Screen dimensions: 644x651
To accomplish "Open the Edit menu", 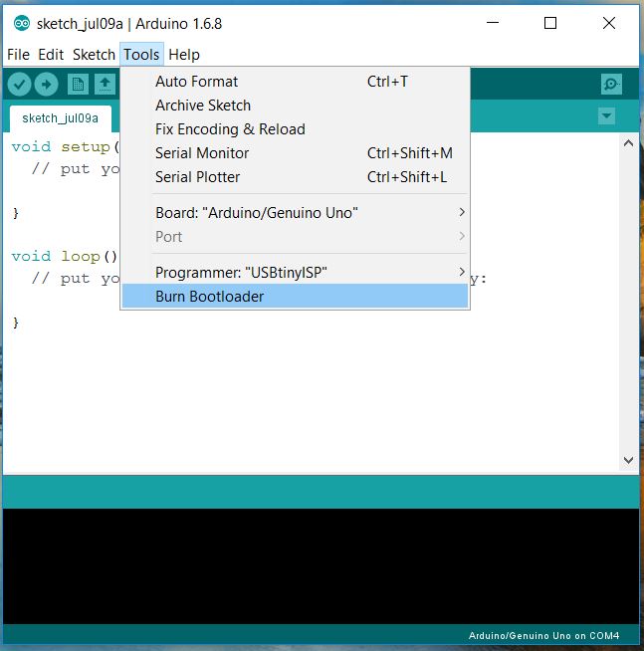I will point(51,55).
